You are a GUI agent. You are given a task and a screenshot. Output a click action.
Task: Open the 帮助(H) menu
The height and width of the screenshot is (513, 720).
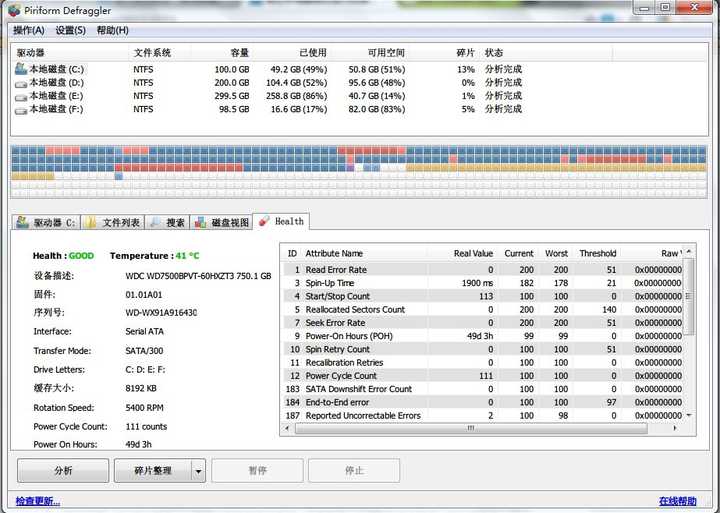tap(112, 30)
